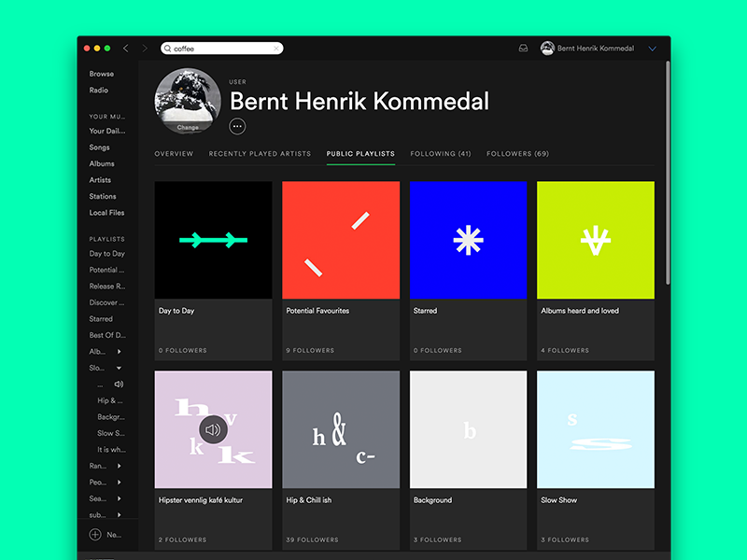
Task: Click Hipster vennlig kafé kultur title
Action: [x=201, y=500]
